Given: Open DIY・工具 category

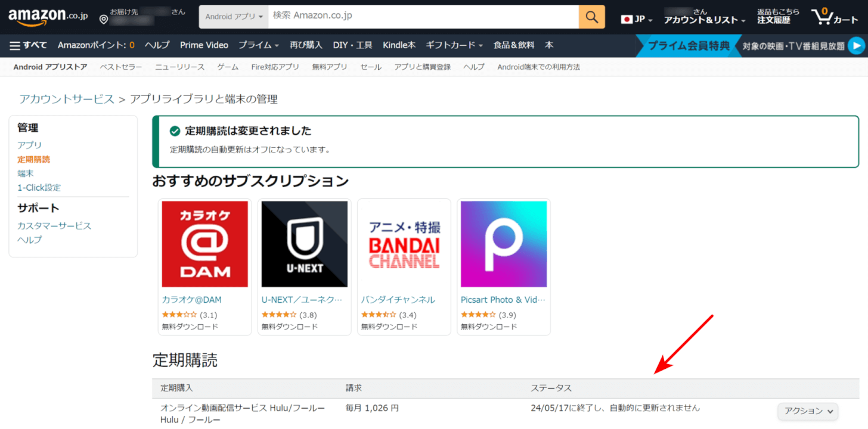Looking at the screenshot, I should point(352,45).
